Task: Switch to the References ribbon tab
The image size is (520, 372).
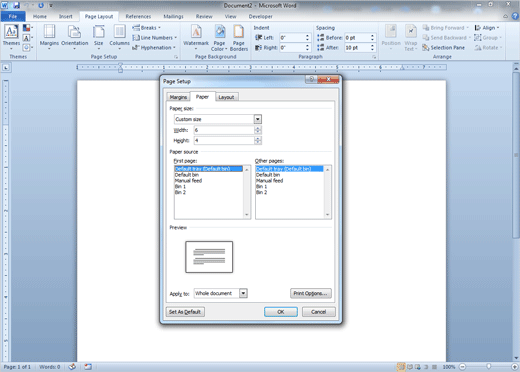Action: (138, 16)
